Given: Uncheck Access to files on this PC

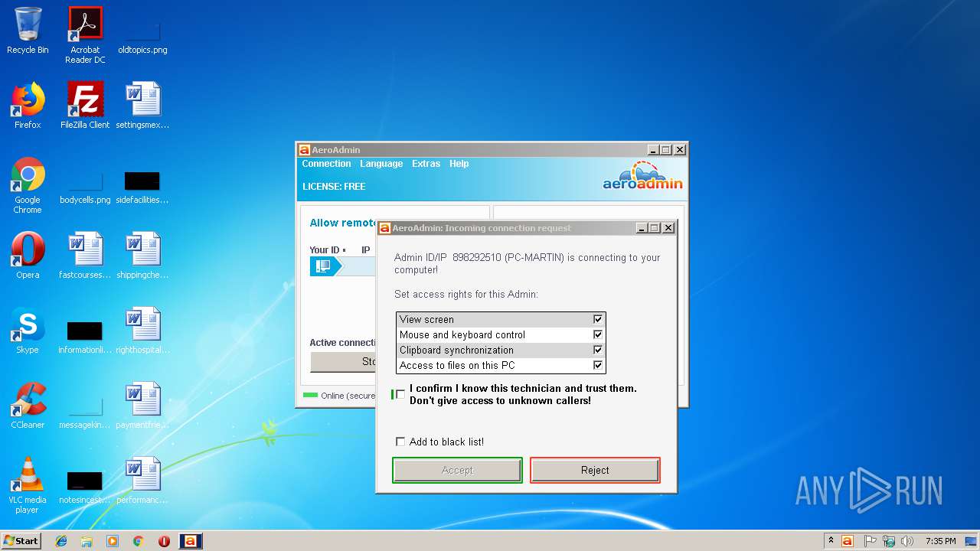Looking at the screenshot, I should click(598, 365).
